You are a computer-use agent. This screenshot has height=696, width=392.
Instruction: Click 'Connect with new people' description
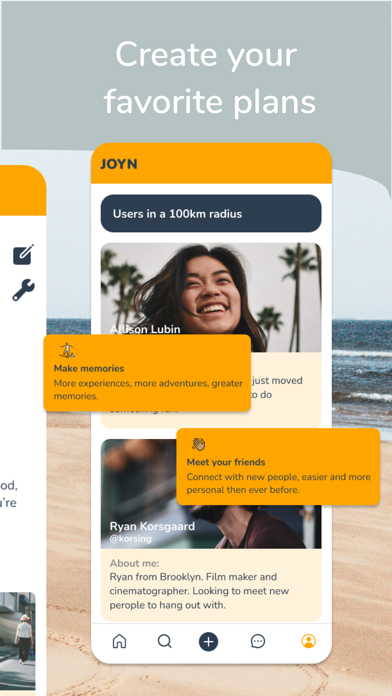click(278, 483)
